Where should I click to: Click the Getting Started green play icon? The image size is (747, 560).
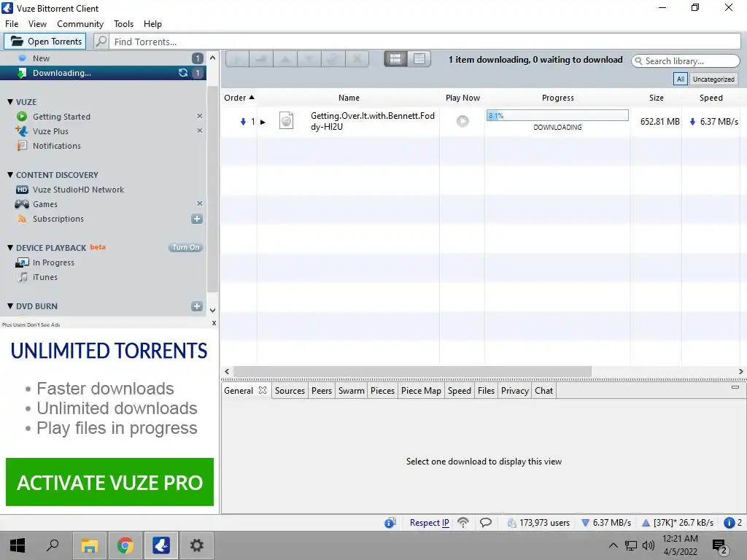(22, 116)
